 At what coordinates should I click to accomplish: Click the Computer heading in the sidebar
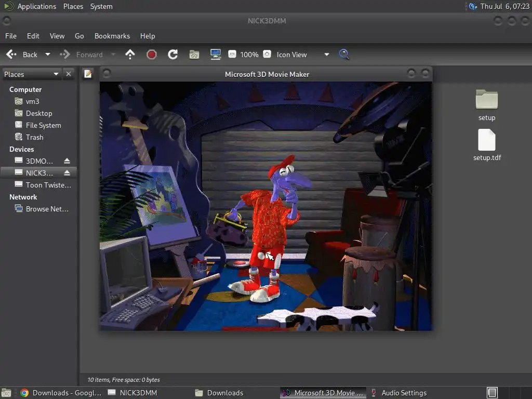(25, 89)
